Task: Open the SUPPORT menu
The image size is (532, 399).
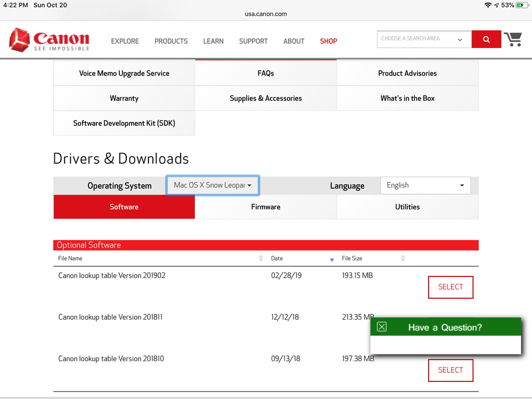Action: point(253,41)
